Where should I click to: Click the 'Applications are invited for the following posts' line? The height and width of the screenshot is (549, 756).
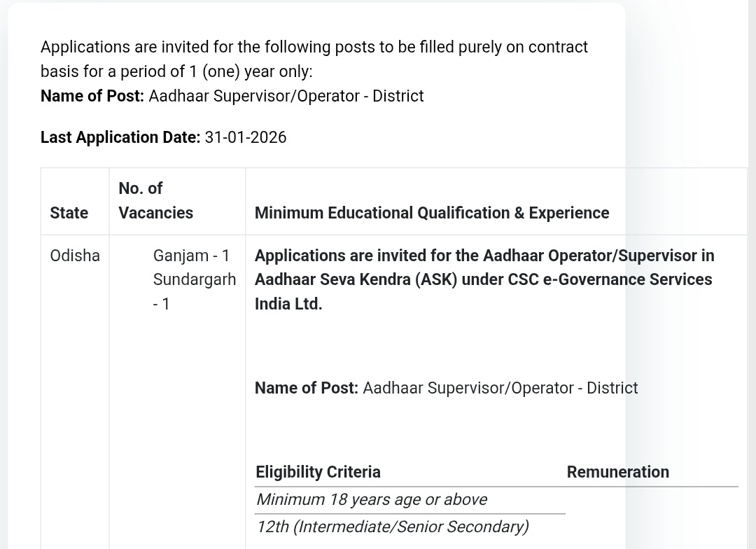(314, 47)
